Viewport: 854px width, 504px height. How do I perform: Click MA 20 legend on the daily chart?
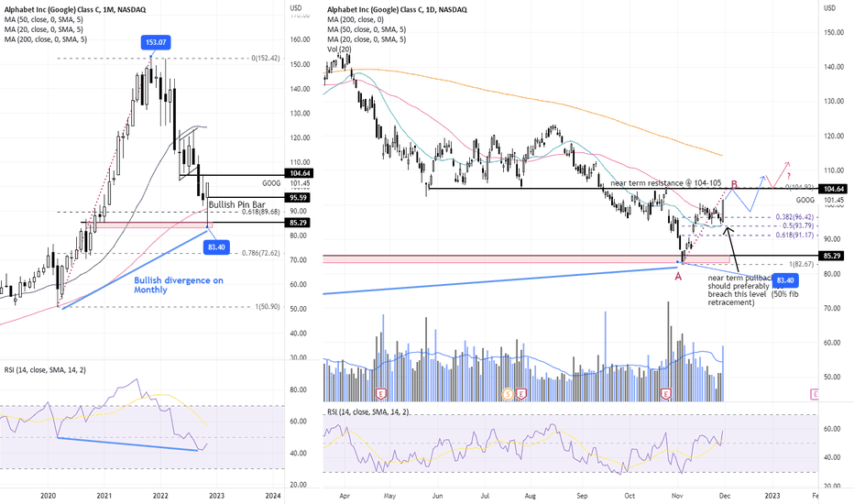pos(367,39)
